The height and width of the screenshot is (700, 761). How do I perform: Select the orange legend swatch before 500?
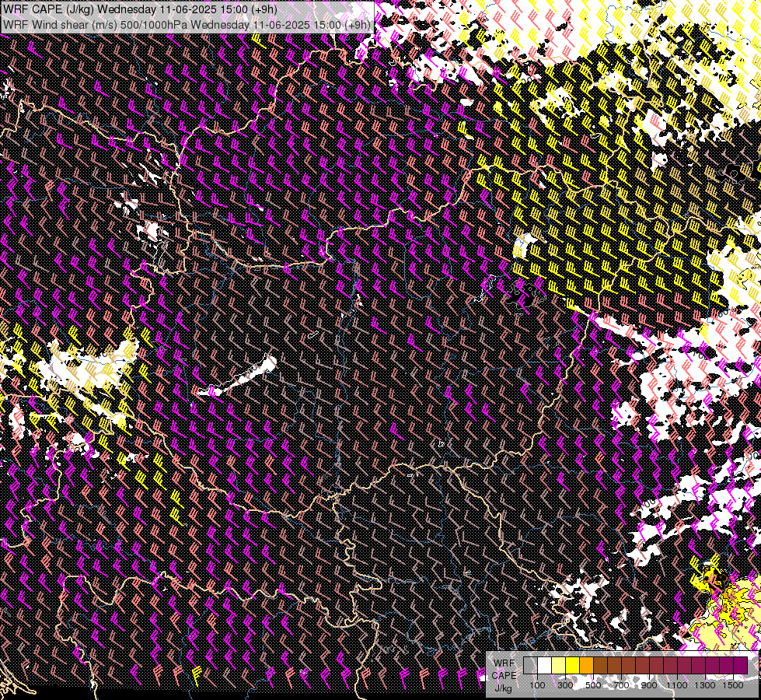coord(587,665)
